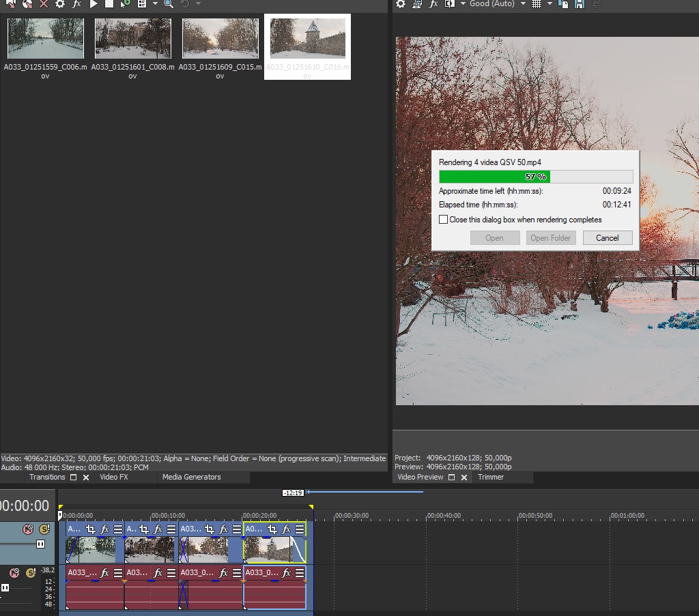Switch to the Trimmer tab
The height and width of the screenshot is (616, 699).
[490, 478]
